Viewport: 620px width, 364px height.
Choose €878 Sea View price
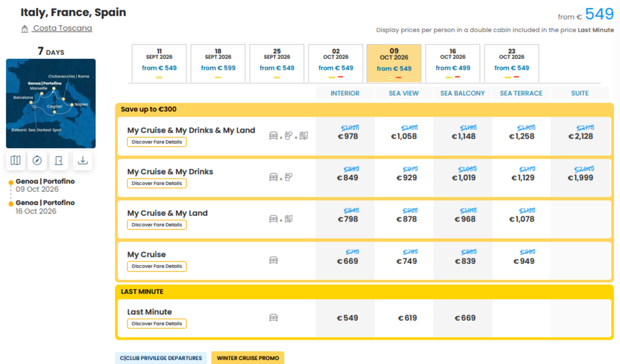tap(407, 219)
